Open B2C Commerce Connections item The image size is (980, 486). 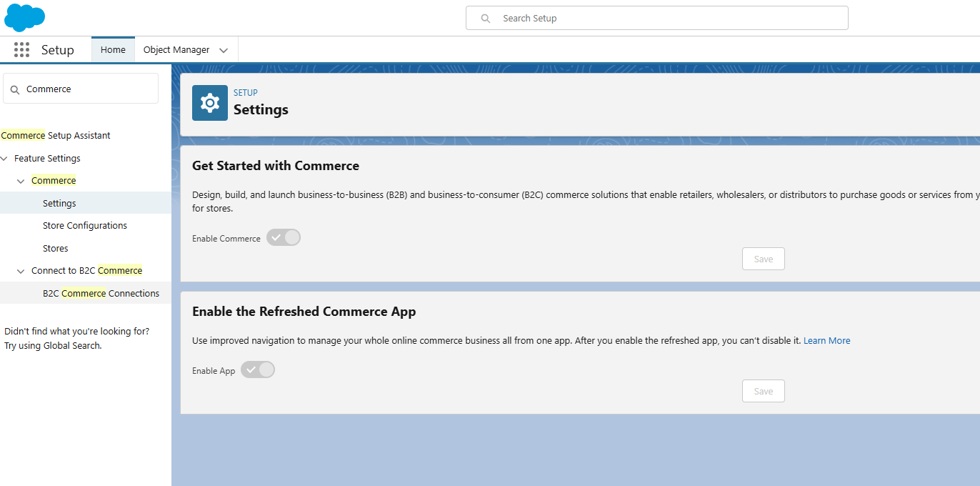coord(101,294)
